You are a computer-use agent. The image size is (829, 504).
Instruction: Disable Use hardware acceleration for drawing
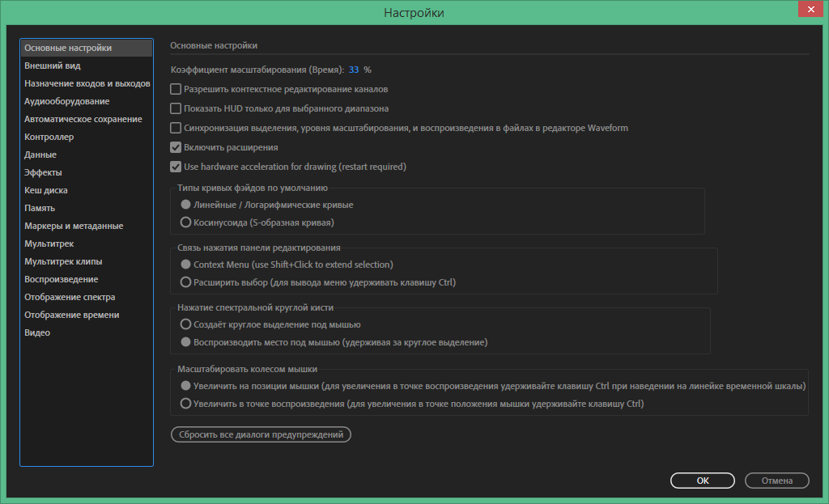click(x=176, y=167)
